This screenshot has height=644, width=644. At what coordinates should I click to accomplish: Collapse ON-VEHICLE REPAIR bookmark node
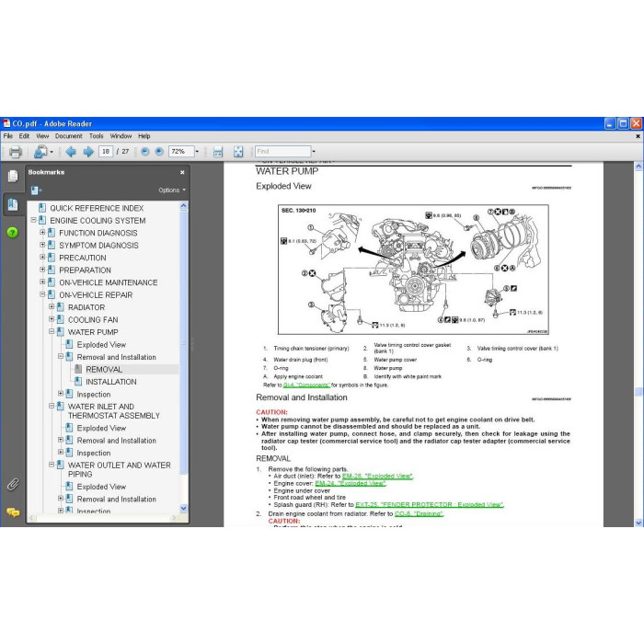(x=42, y=294)
